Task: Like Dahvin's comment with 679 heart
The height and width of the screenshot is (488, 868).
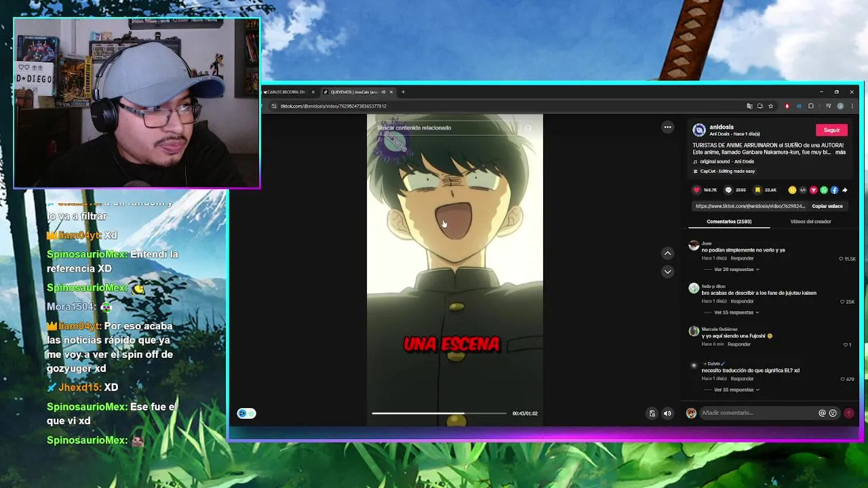Action: pos(842,379)
